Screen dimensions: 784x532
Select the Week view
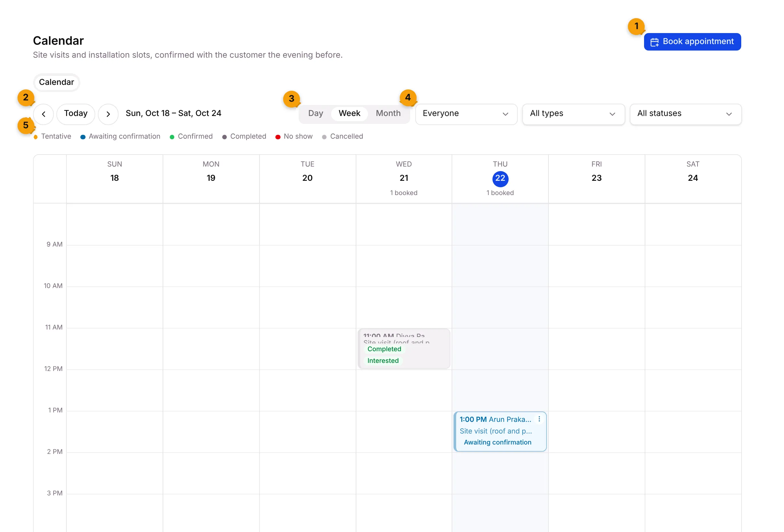pos(349,114)
